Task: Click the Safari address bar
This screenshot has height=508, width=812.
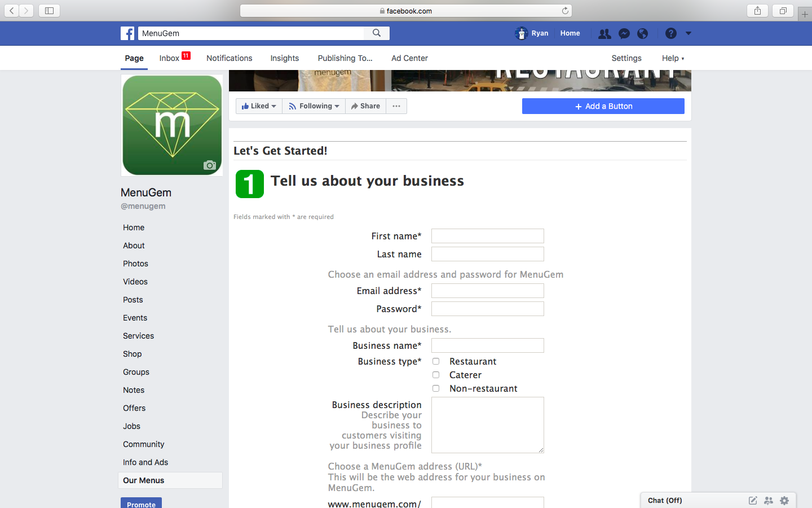Action: (x=406, y=11)
